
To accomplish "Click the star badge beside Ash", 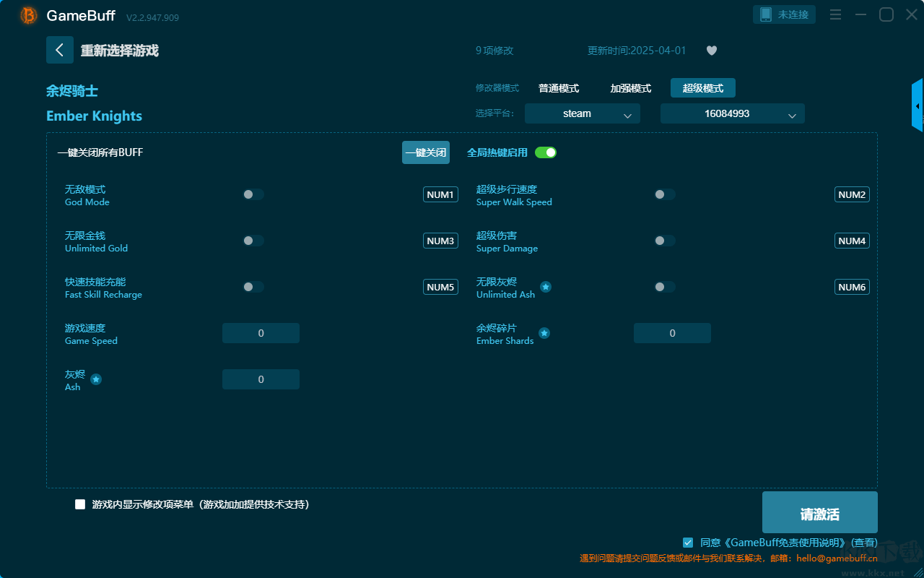I will point(96,379).
